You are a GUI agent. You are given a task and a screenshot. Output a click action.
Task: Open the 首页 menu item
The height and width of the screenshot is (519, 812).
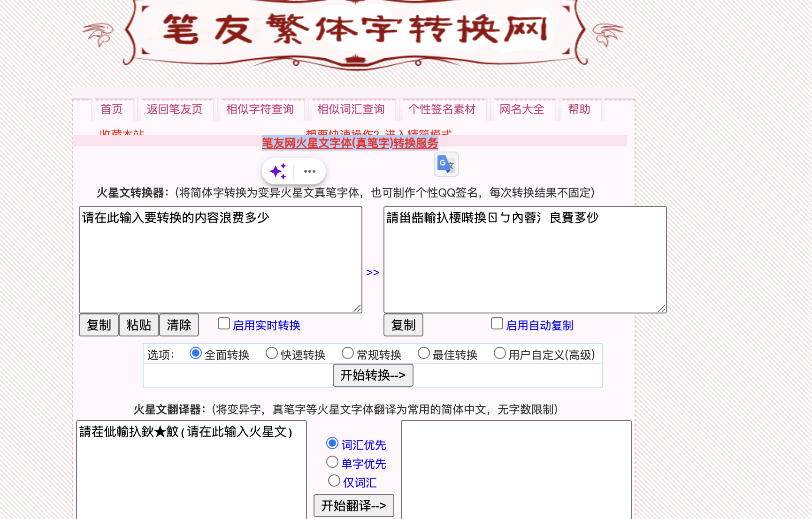112,109
